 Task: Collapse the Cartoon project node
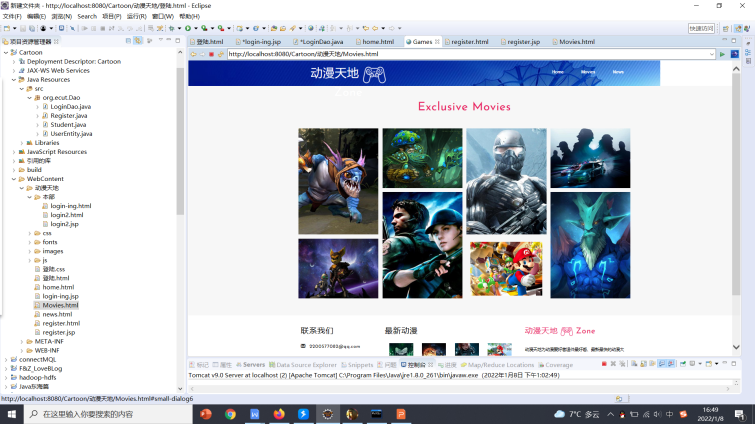[x=6, y=52]
